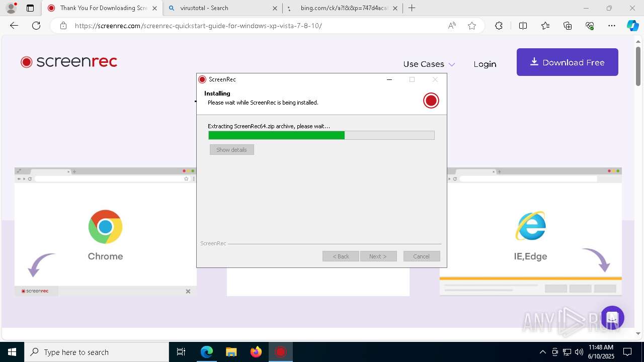Image resolution: width=644 pixels, height=362 pixels.
Task: Add this page to favorites star
Action: pyautogui.click(x=472, y=26)
